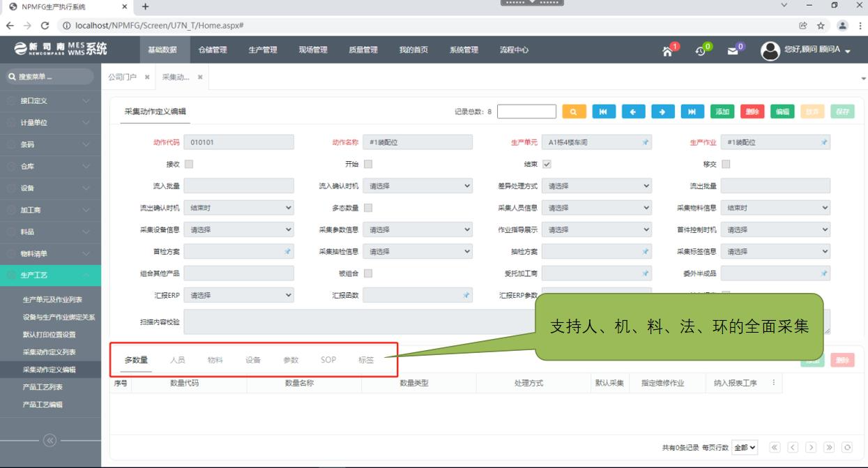Image resolution: width=868 pixels, height=468 pixels.
Task: Click the record search input field
Action: click(x=526, y=112)
